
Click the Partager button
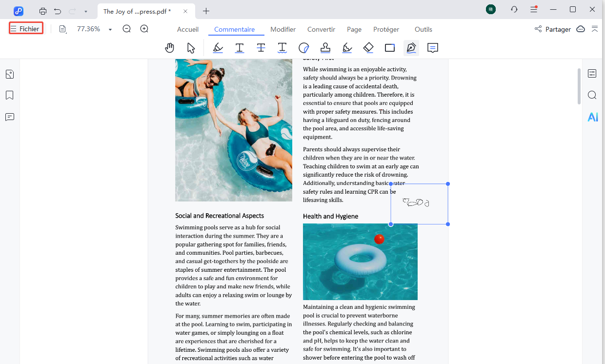coord(558,29)
